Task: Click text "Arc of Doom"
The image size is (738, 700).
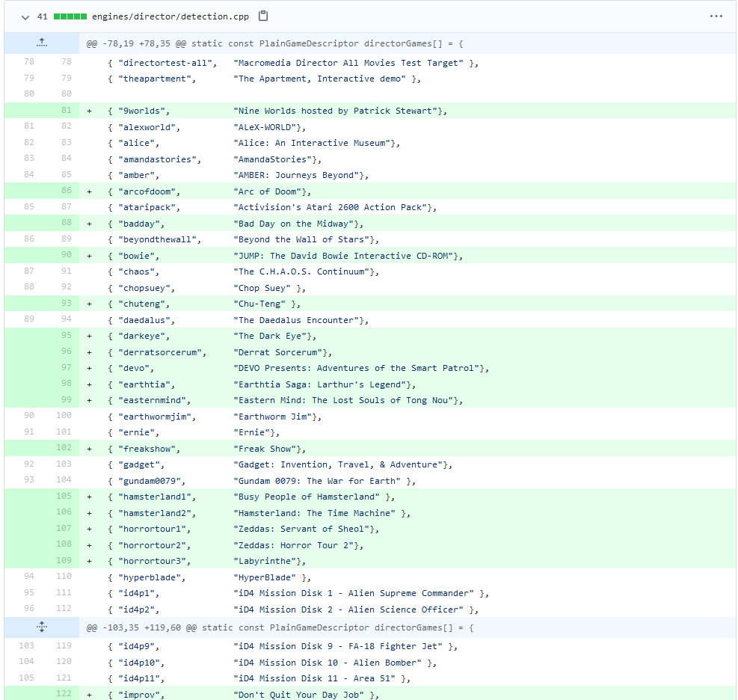Action: click(x=268, y=191)
